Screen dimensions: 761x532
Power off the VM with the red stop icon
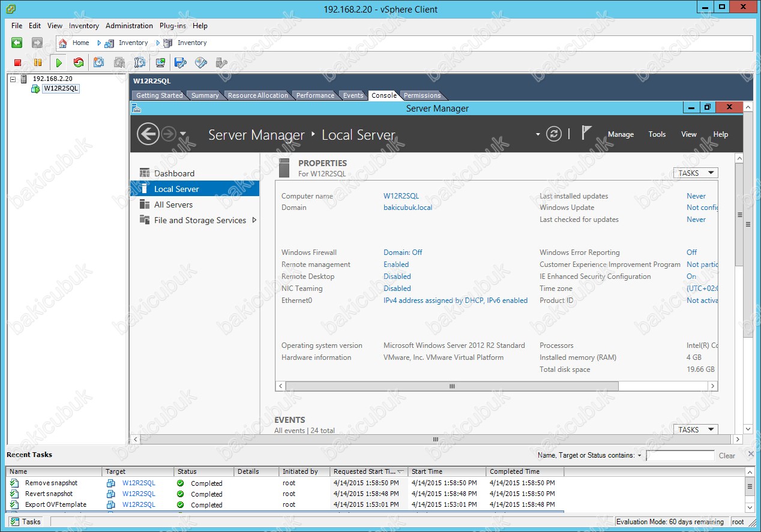[17, 62]
